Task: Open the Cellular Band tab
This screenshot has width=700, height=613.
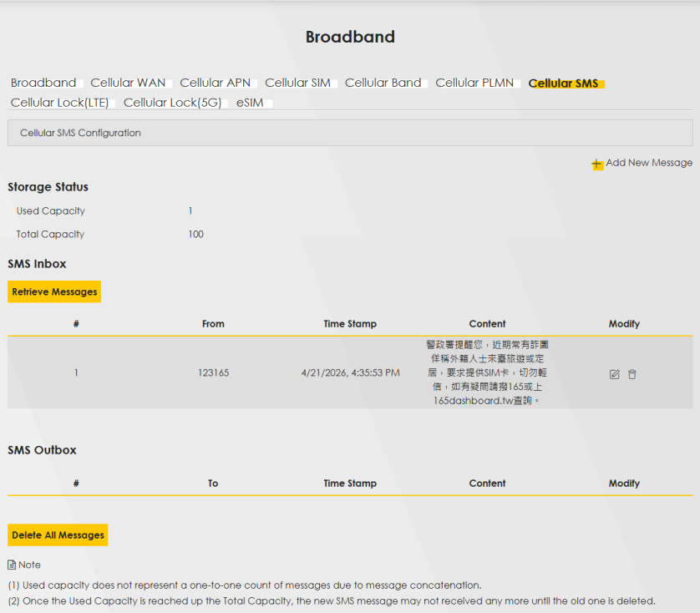Action: [x=383, y=83]
